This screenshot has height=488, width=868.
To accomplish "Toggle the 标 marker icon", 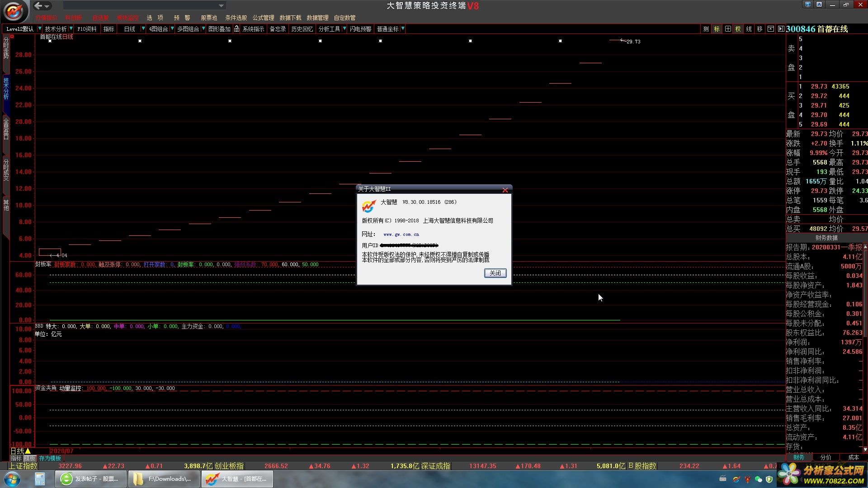I will [x=717, y=29].
